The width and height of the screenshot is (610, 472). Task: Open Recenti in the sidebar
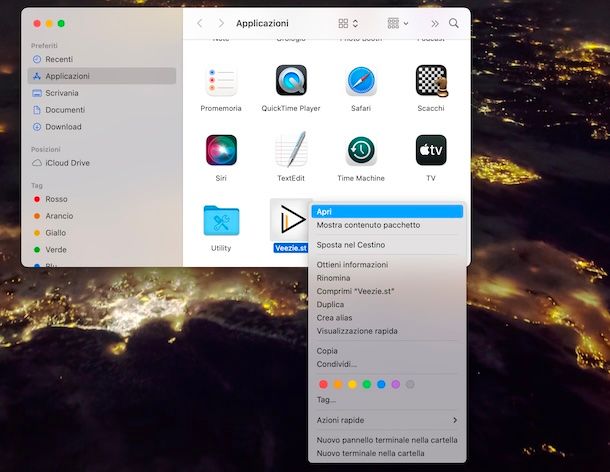point(102,59)
